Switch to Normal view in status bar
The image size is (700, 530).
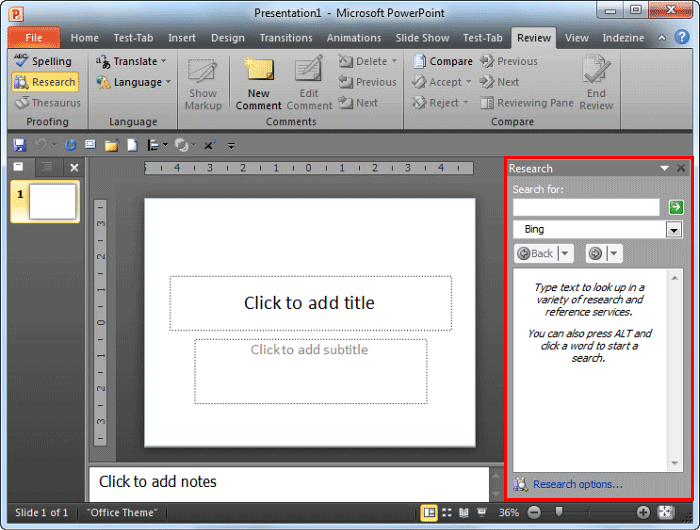coord(429,513)
